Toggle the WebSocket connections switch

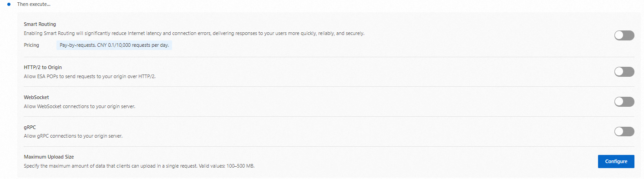click(624, 102)
